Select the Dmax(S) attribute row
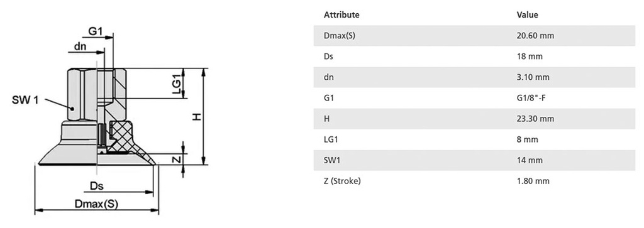The image size is (644, 228). pyautogui.click(x=474, y=36)
